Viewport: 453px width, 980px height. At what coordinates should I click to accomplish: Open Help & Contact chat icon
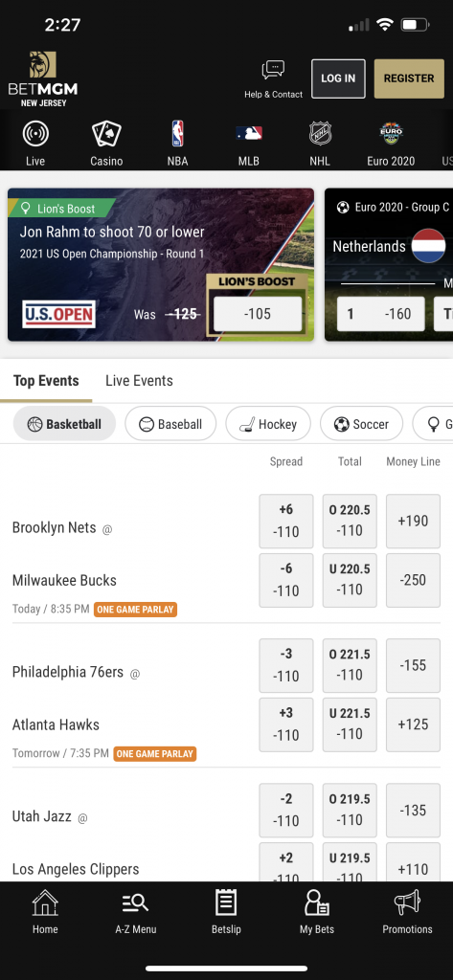(x=273, y=71)
